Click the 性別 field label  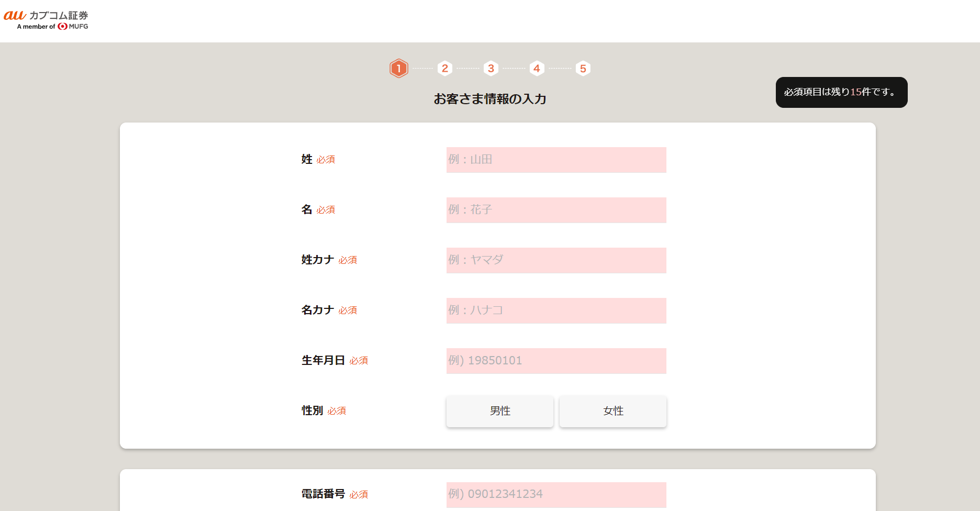313,411
